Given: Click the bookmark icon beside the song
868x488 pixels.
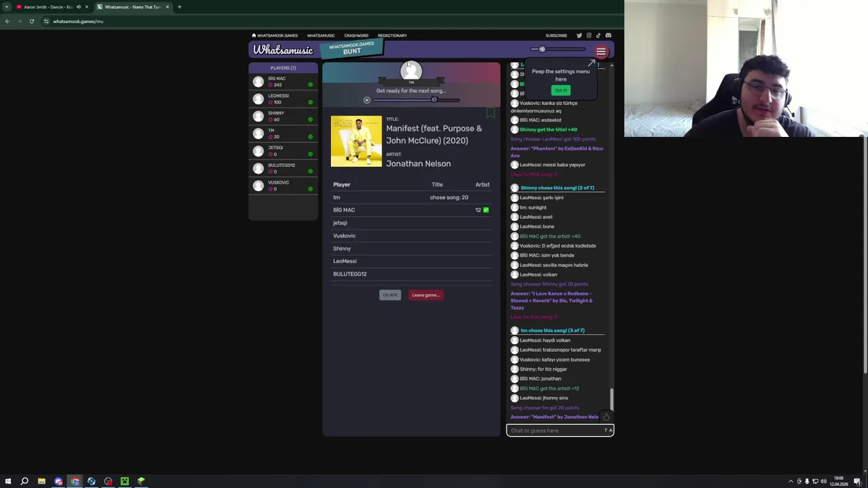Looking at the screenshot, I should (490, 113).
